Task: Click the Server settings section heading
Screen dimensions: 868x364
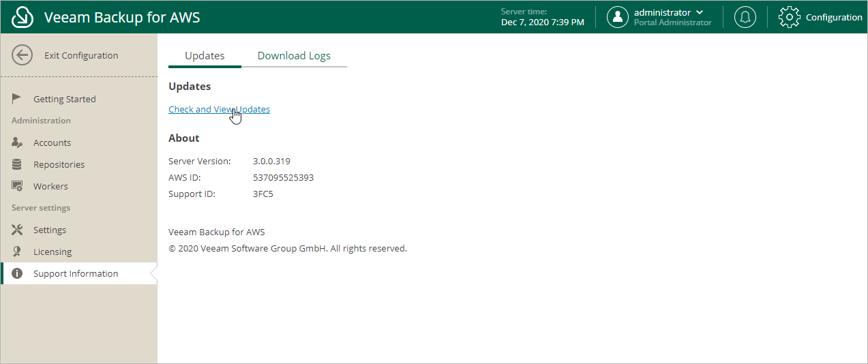Action: click(41, 208)
